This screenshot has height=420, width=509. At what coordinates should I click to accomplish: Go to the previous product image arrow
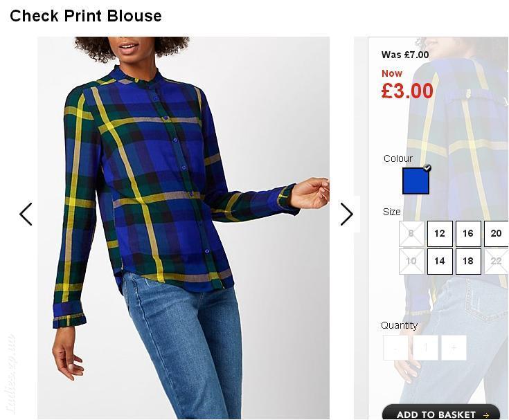26,214
